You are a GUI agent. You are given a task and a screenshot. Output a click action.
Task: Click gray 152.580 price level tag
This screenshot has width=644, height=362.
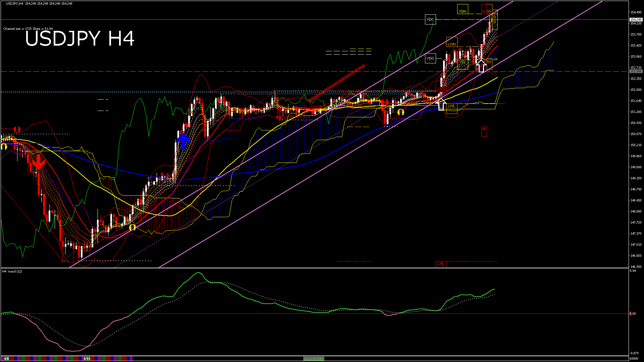pos(636,71)
